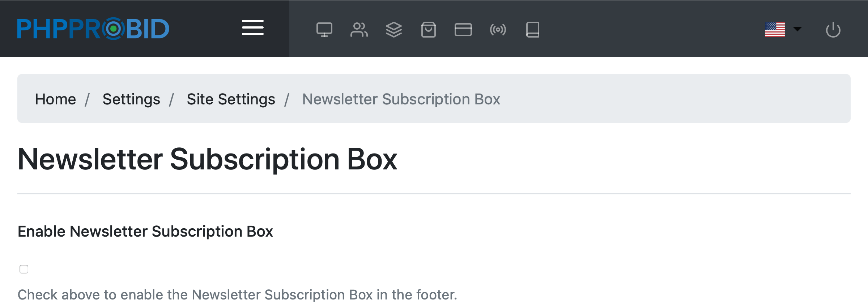868x302 pixels.
Task: Toggle the hamburger sidebar menu
Action: click(x=252, y=28)
